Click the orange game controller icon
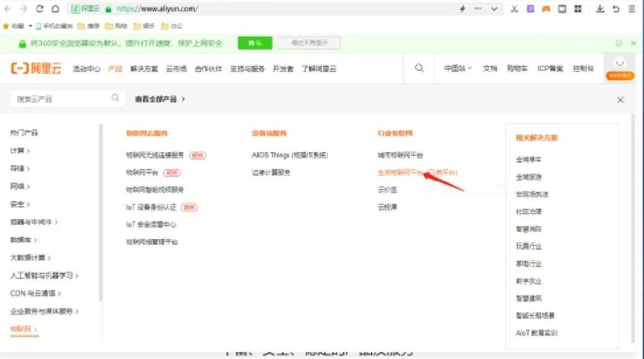Screen dimensions: 644x359 point(546,9)
